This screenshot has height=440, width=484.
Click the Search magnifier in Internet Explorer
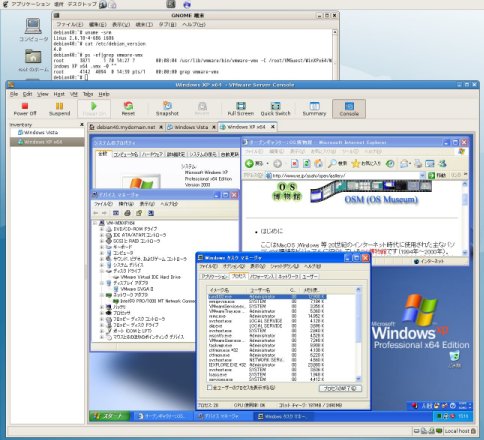tap(332, 163)
